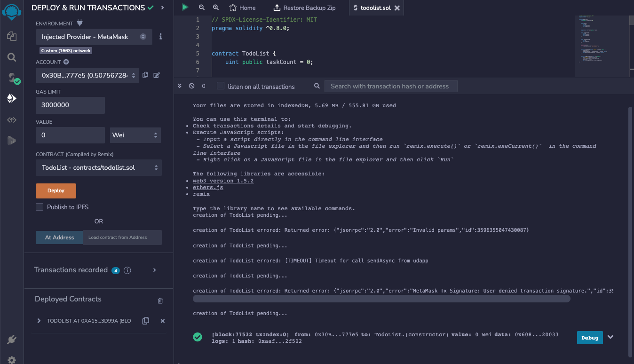Viewport: 634px width, 364px height.
Task: Click the Load contract from Address field
Action: [122, 237]
